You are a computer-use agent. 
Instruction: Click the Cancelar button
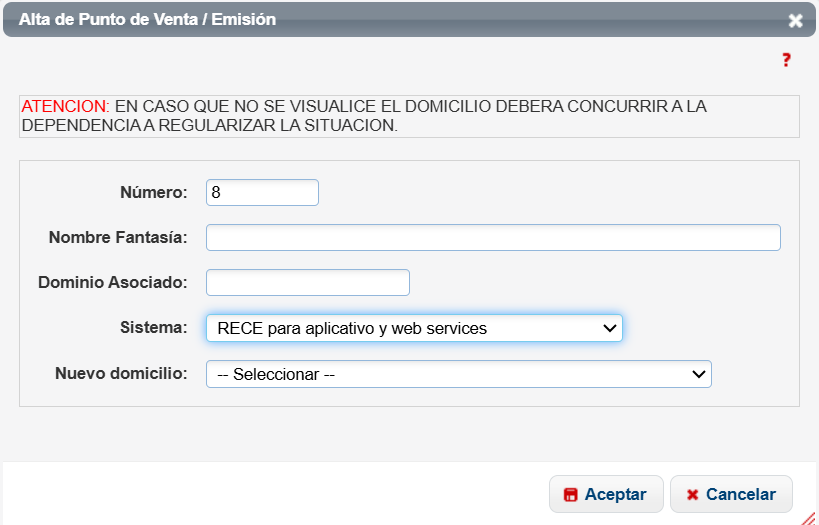(731, 494)
